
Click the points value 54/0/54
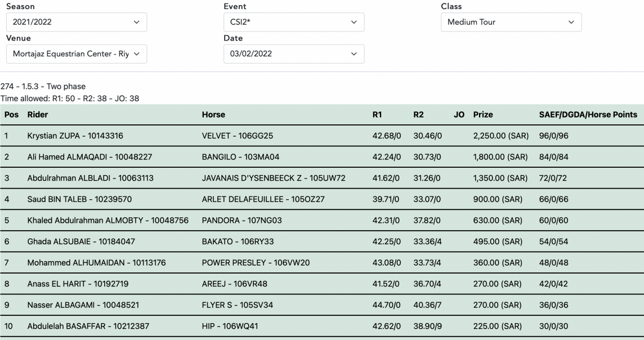click(553, 241)
